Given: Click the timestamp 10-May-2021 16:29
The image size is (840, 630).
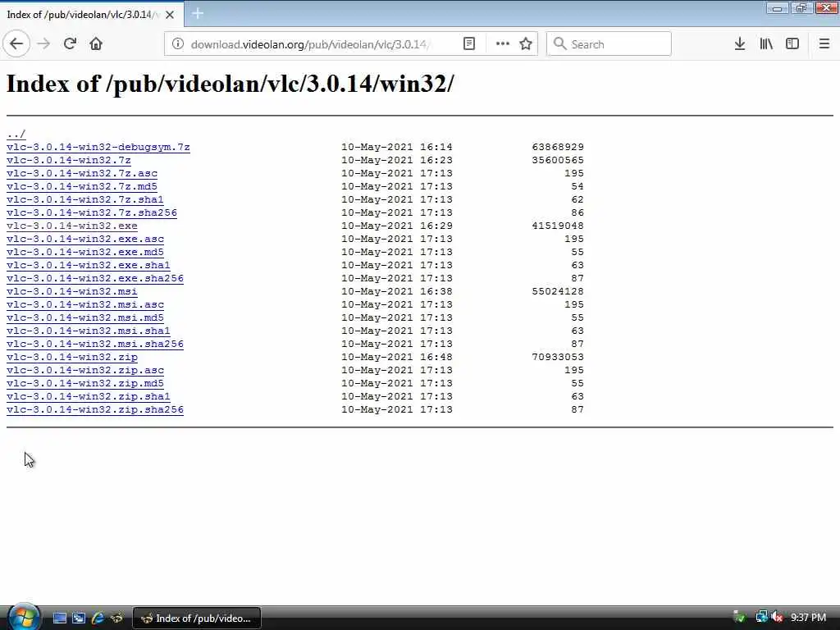Looking at the screenshot, I should click(x=397, y=226).
